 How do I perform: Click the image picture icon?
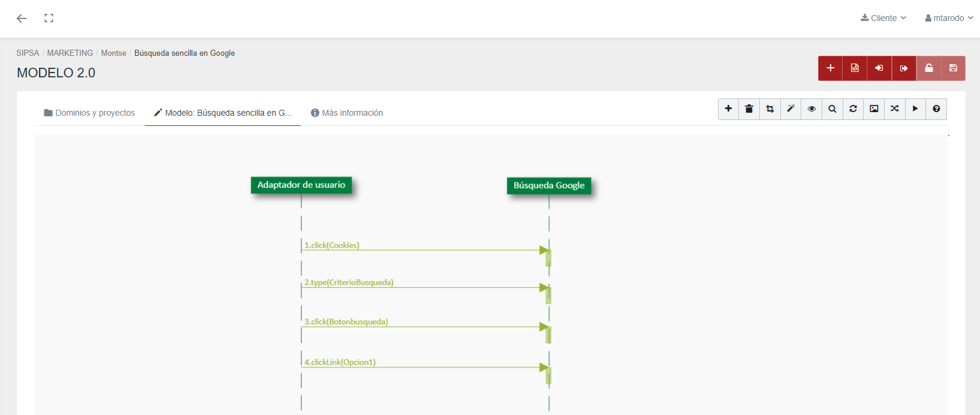point(874,109)
